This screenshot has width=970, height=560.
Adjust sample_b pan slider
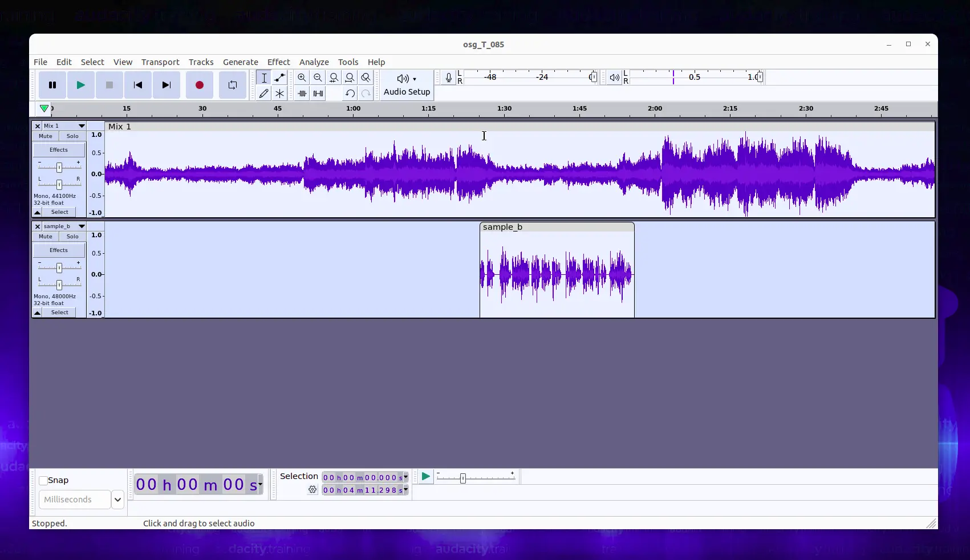59,285
